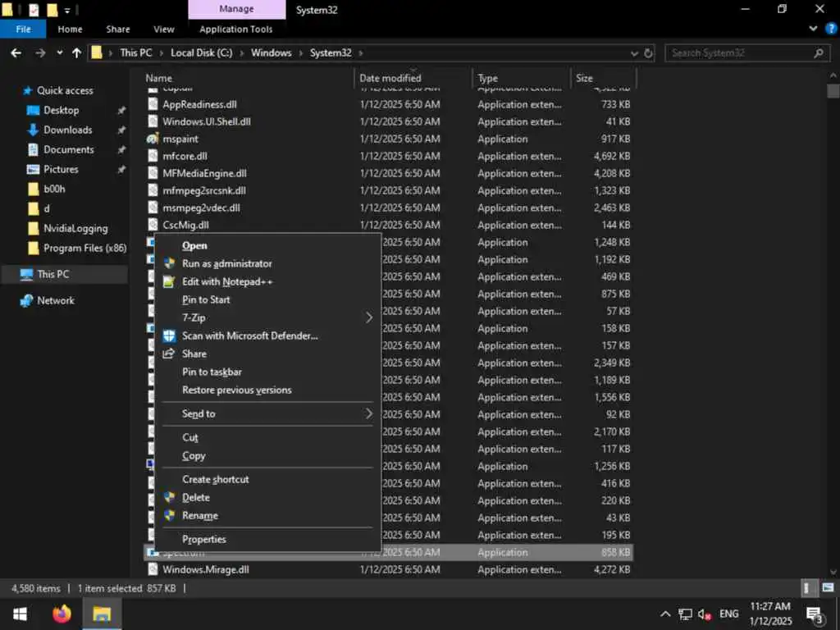Expand the 7-Zip submenu
The height and width of the screenshot is (630, 840).
click(x=268, y=317)
